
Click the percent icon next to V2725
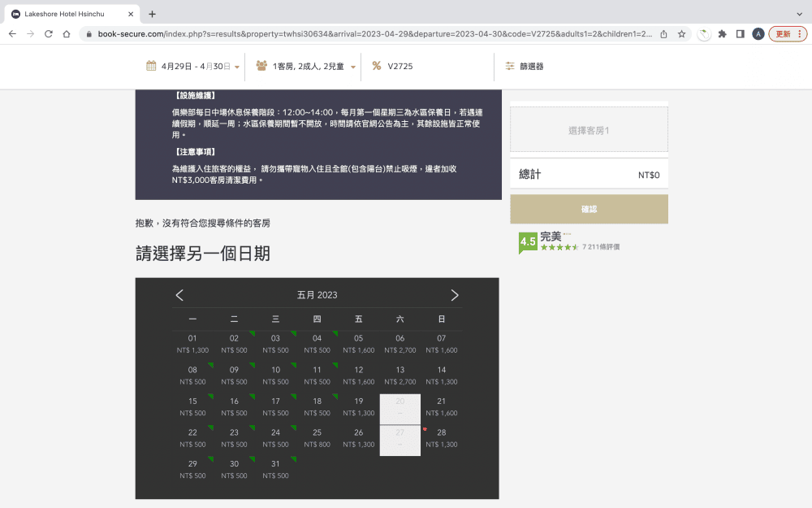pos(377,64)
